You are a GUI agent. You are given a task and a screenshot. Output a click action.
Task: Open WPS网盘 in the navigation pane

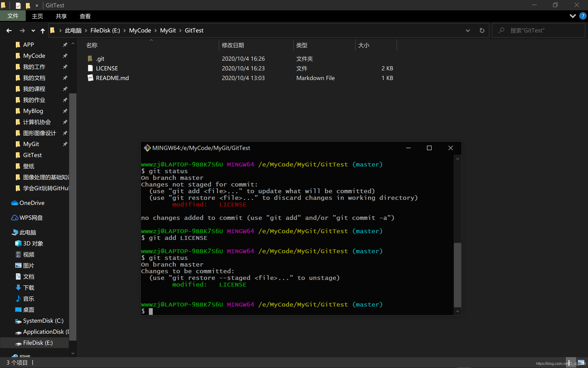click(x=27, y=218)
